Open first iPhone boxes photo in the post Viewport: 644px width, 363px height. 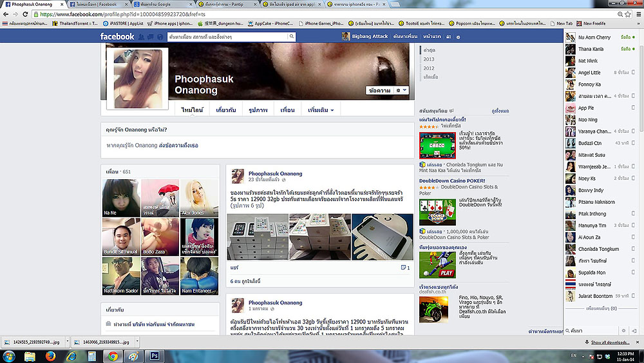click(258, 237)
